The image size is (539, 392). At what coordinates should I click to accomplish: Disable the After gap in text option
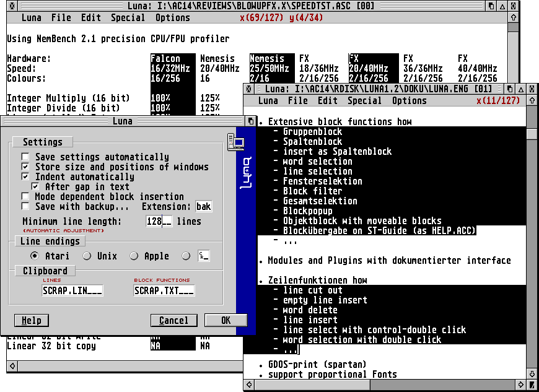pos(35,187)
